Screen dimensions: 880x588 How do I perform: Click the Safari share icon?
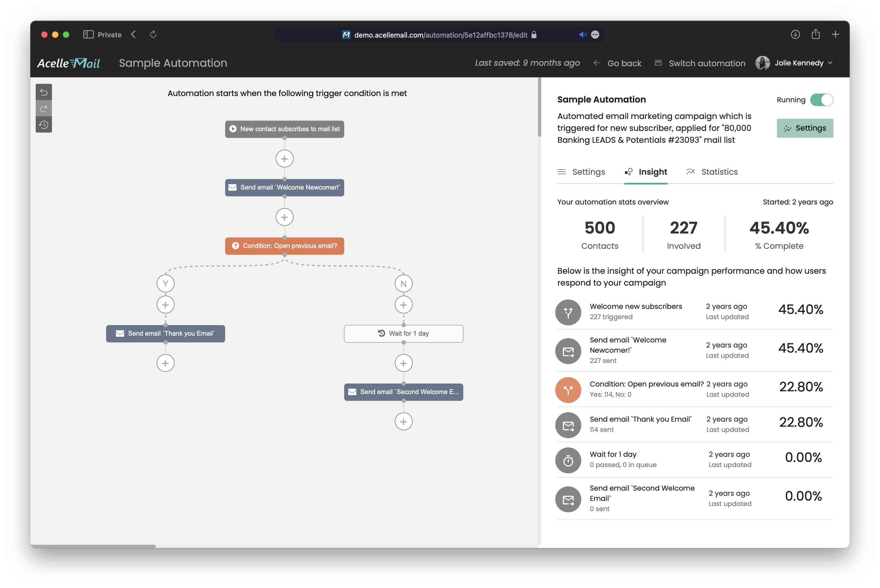816,35
